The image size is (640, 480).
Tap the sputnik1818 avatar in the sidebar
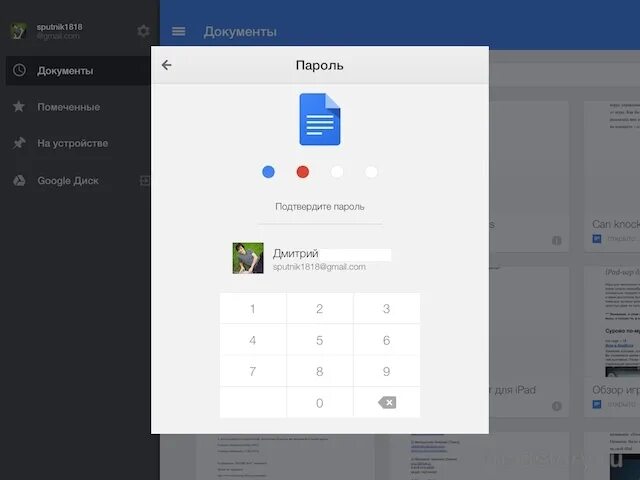18,31
